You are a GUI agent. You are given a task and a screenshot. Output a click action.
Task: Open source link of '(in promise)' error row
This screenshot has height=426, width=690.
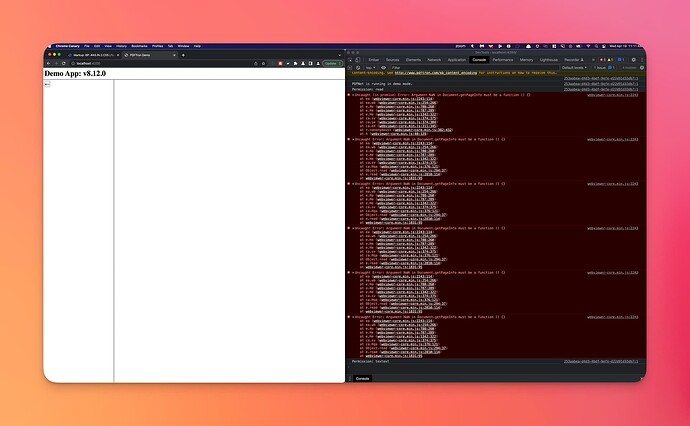tap(612, 95)
